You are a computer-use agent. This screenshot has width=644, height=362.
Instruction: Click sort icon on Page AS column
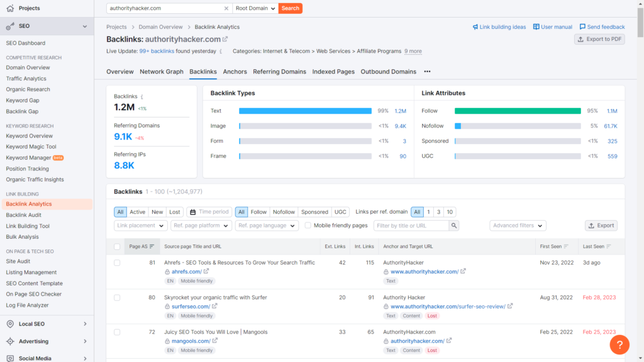(x=152, y=246)
